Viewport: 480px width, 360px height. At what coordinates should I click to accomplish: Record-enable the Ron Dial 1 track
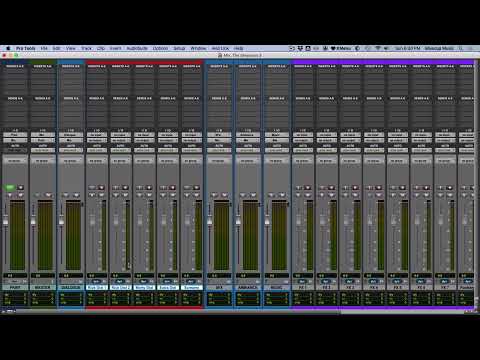pos(101,188)
